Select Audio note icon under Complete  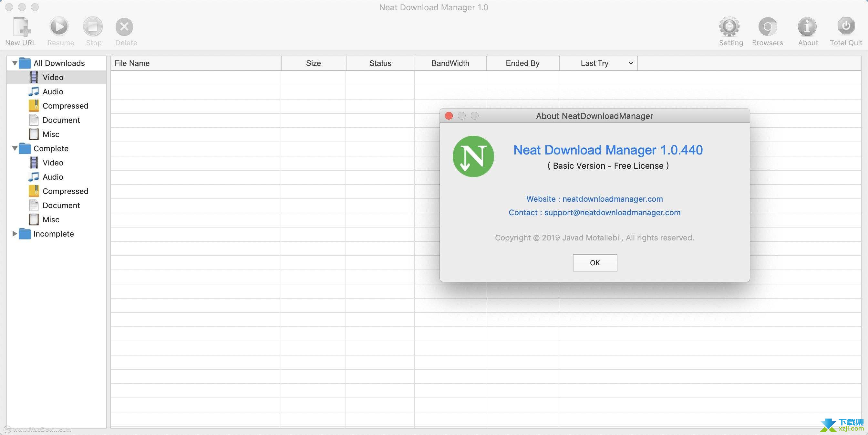pos(34,177)
